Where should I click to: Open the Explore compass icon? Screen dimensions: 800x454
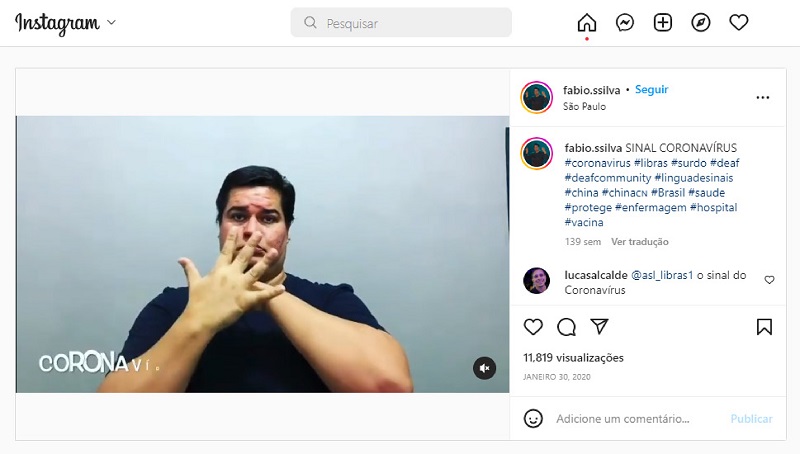pyautogui.click(x=701, y=22)
